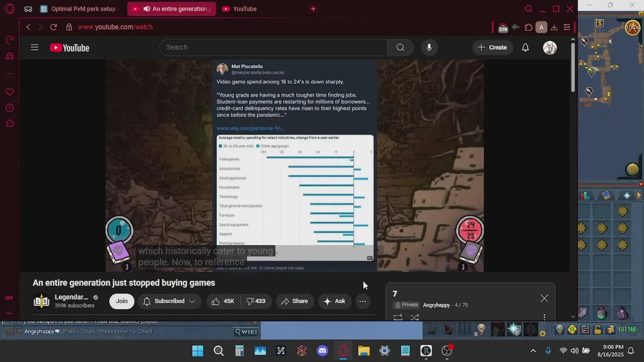644x362 pixels.
Task: Click the RuneScape 1015M coin pouch value
Action: 627,330
